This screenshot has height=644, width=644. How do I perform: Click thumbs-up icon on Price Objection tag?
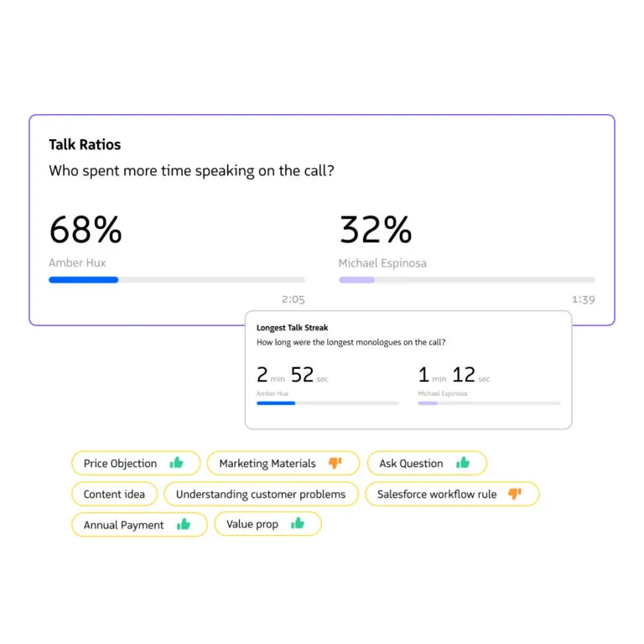(176, 463)
